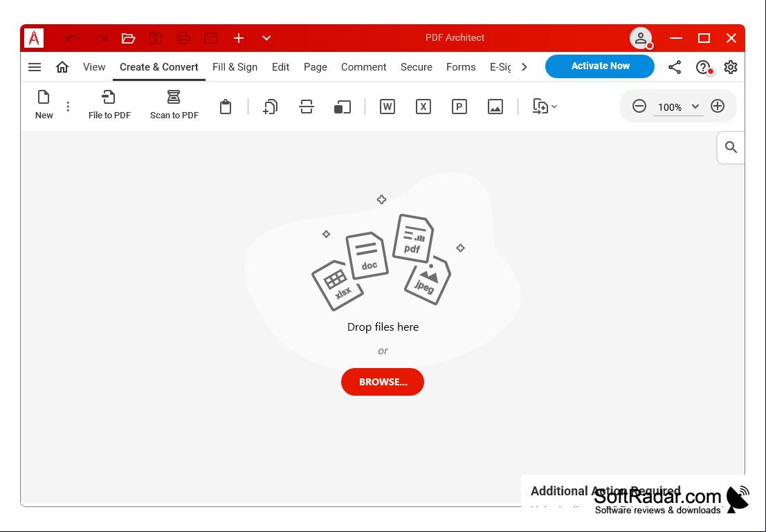Undo the last action

click(72, 38)
